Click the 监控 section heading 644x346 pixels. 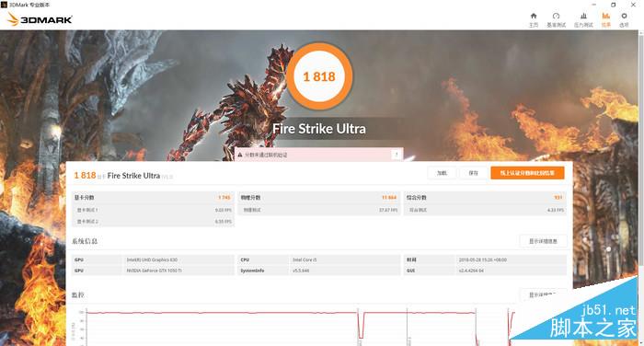pos(78,295)
